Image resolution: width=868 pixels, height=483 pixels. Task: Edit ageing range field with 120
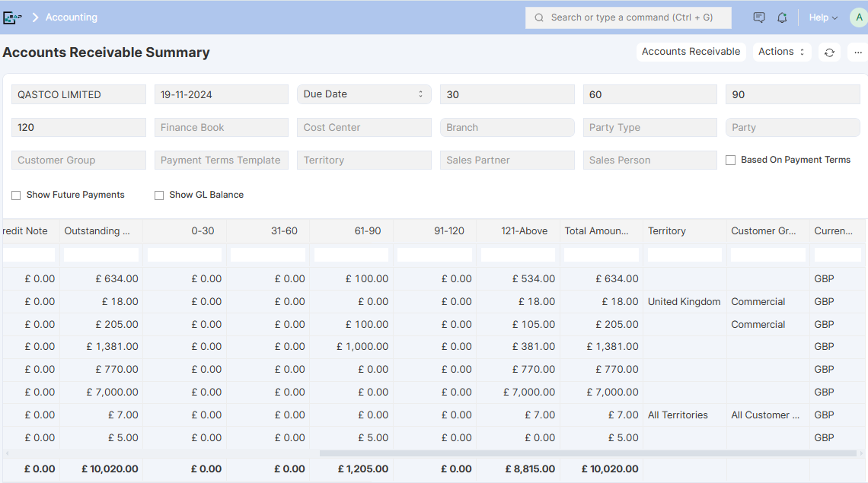(78, 127)
